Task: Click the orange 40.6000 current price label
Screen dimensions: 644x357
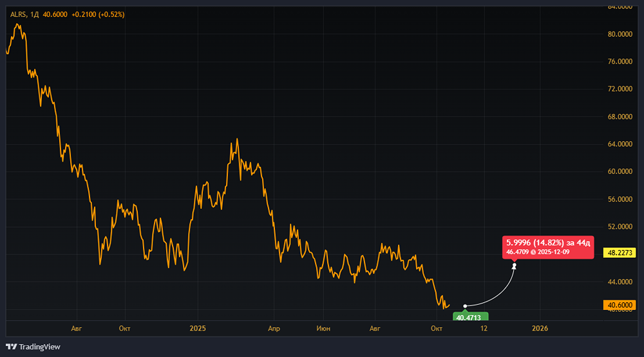Action: tap(621, 305)
